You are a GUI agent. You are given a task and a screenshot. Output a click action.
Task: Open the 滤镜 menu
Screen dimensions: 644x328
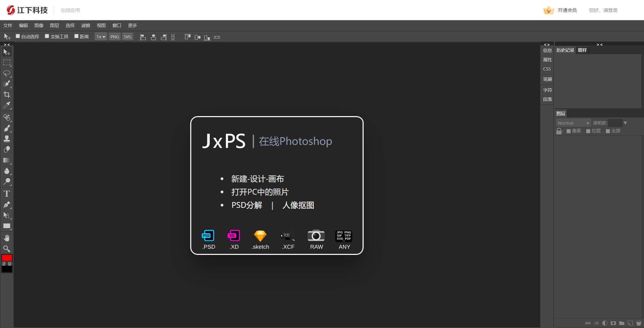(86, 25)
